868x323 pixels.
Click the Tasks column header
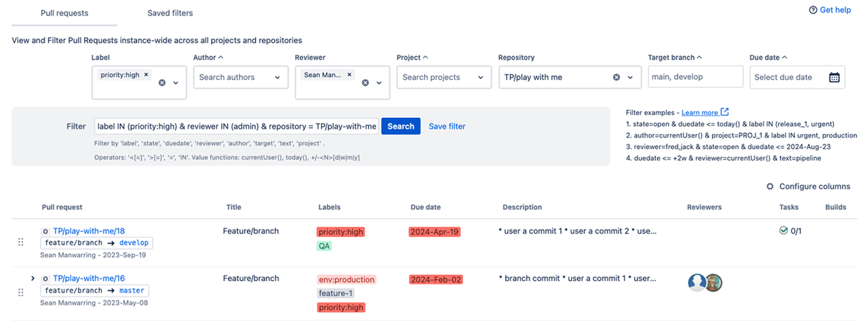coord(789,207)
